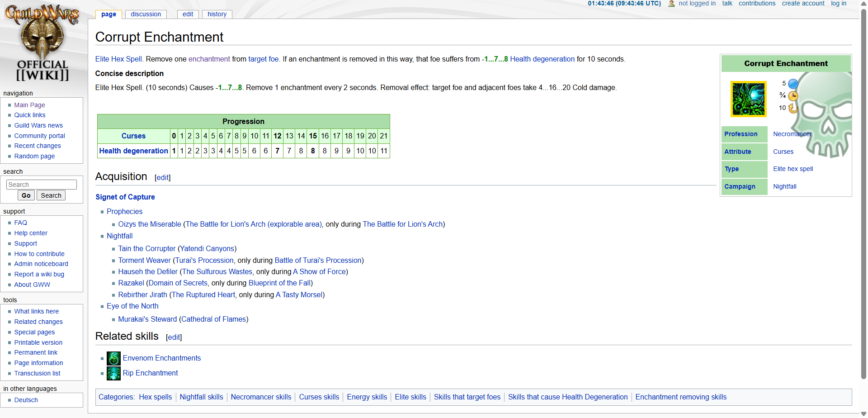Click the Permanent link tool
The height and width of the screenshot is (418, 868).
tap(36, 352)
